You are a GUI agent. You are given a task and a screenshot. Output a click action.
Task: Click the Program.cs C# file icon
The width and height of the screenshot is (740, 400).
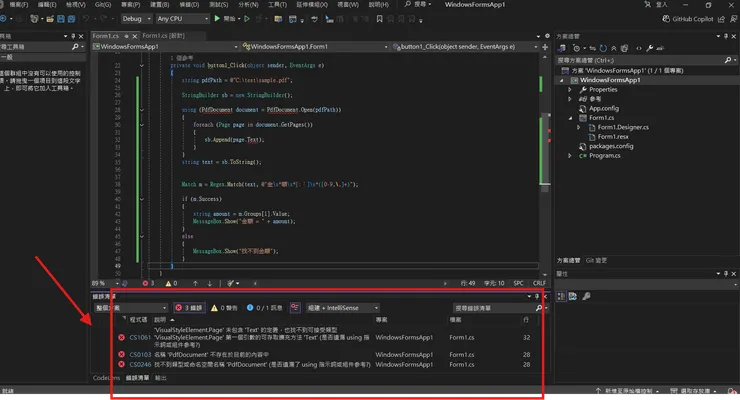[582, 156]
